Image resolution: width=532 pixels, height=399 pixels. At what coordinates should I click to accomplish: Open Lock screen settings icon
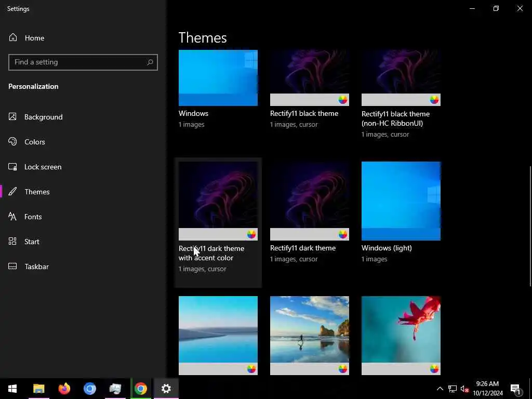[12, 167]
